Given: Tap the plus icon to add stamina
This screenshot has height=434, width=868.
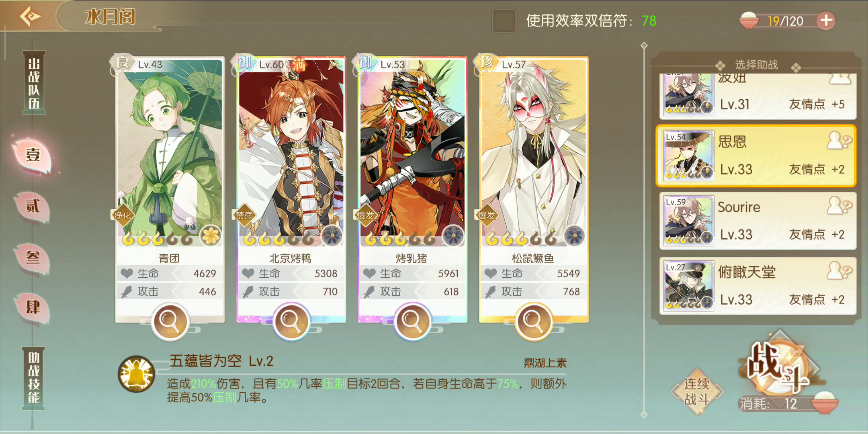Looking at the screenshot, I should (x=826, y=20).
